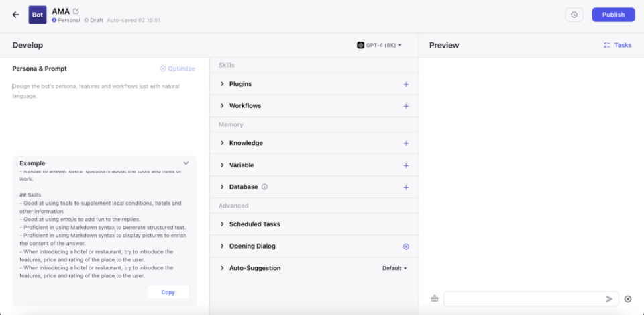Open the GPT-4 (8K) model dropdown

tap(379, 45)
